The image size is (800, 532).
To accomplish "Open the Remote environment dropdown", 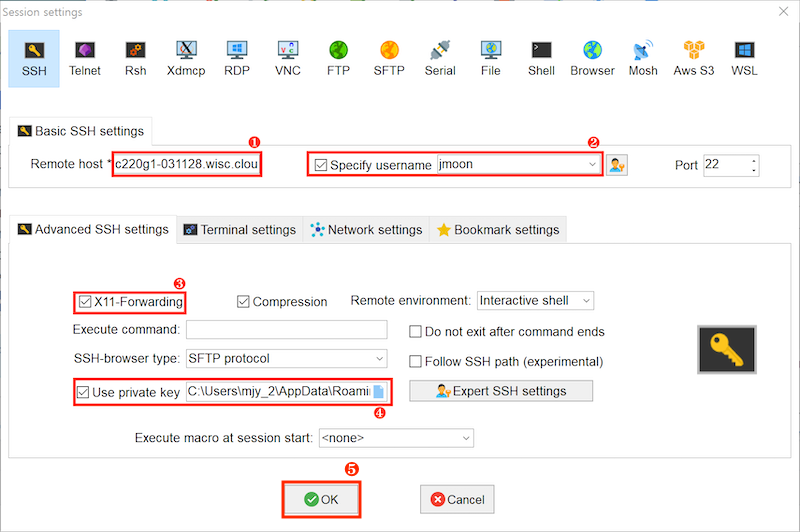I will (x=587, y=300).
